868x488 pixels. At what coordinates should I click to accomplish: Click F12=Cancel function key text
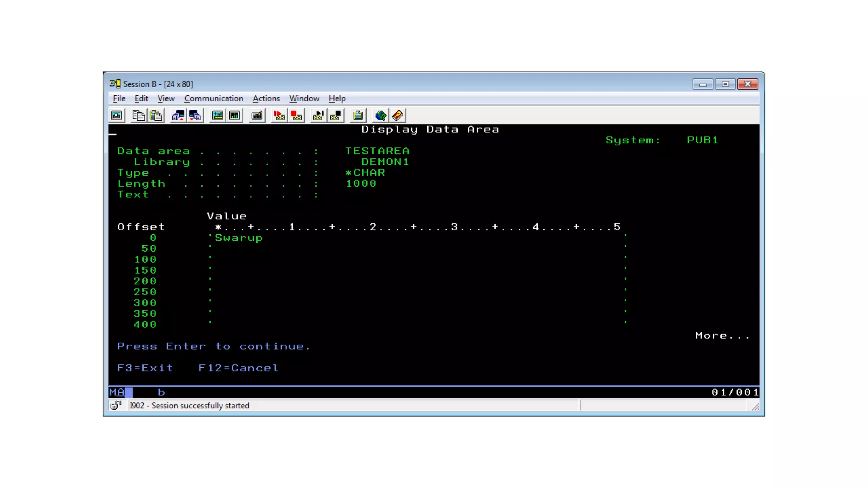point(238,368)
